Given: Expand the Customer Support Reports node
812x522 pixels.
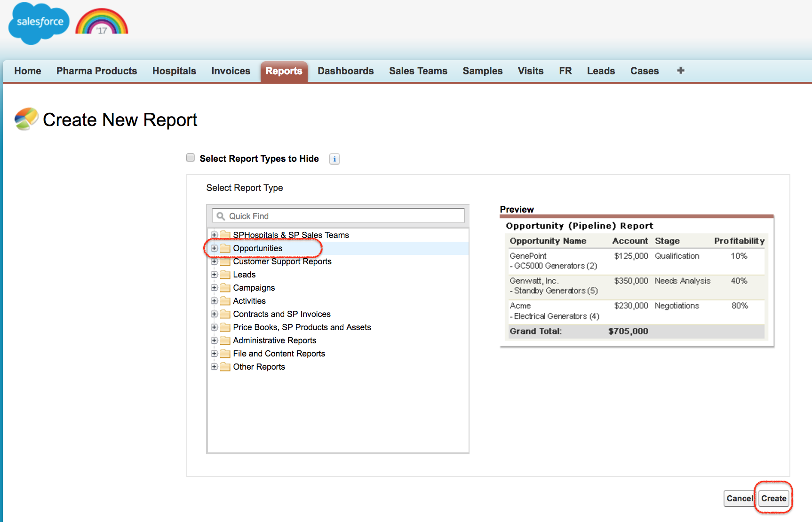Looking at the screenshot, I should pos(214,261).
